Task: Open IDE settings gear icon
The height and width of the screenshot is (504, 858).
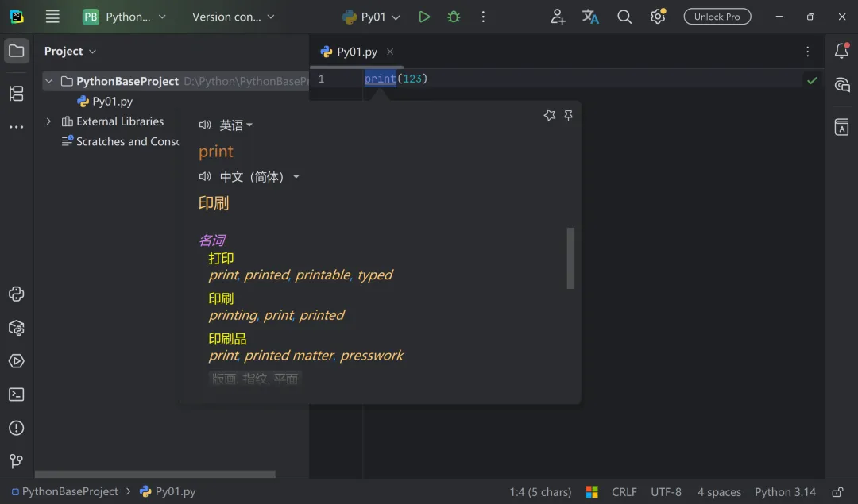Action: [x=658, y=17]
